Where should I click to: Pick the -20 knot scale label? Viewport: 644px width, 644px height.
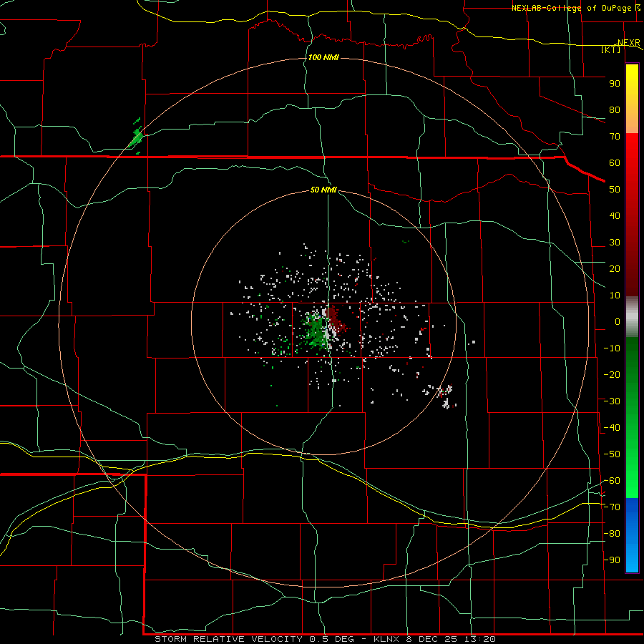612,374
